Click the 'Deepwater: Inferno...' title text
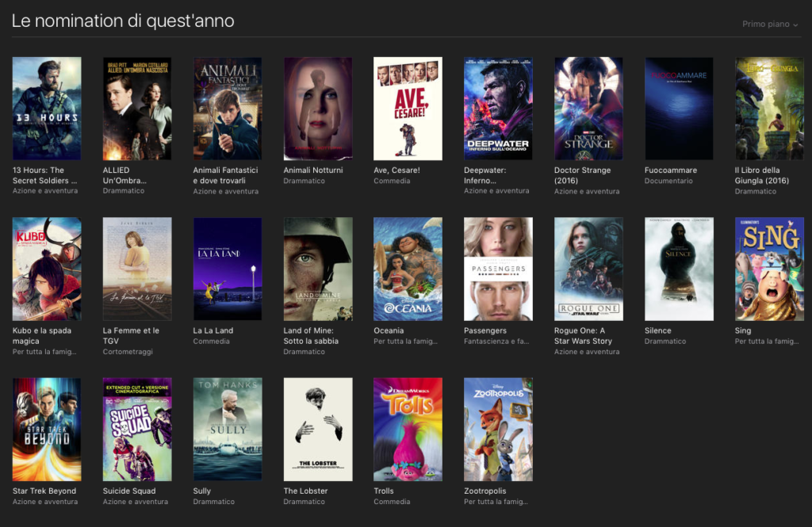This screenshot has width=812, height=527. 485,175
